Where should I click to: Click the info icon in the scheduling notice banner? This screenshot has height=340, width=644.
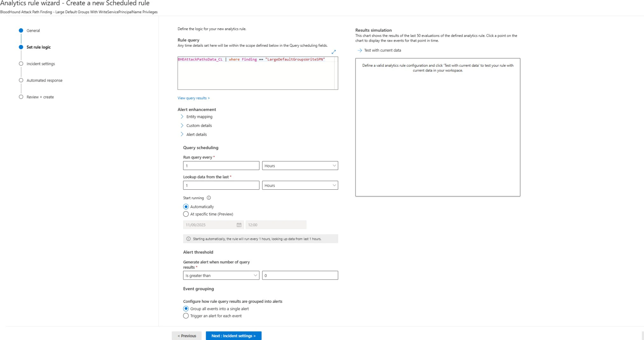point(188,239)
